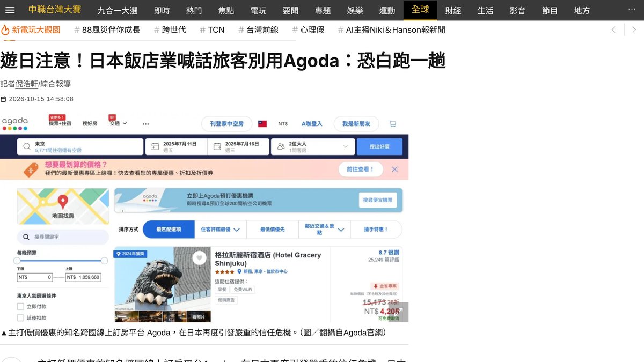Open the 2位大人 guests dropdown chevron
Viewport: 644px width, 362px height.
pos(346,146)
